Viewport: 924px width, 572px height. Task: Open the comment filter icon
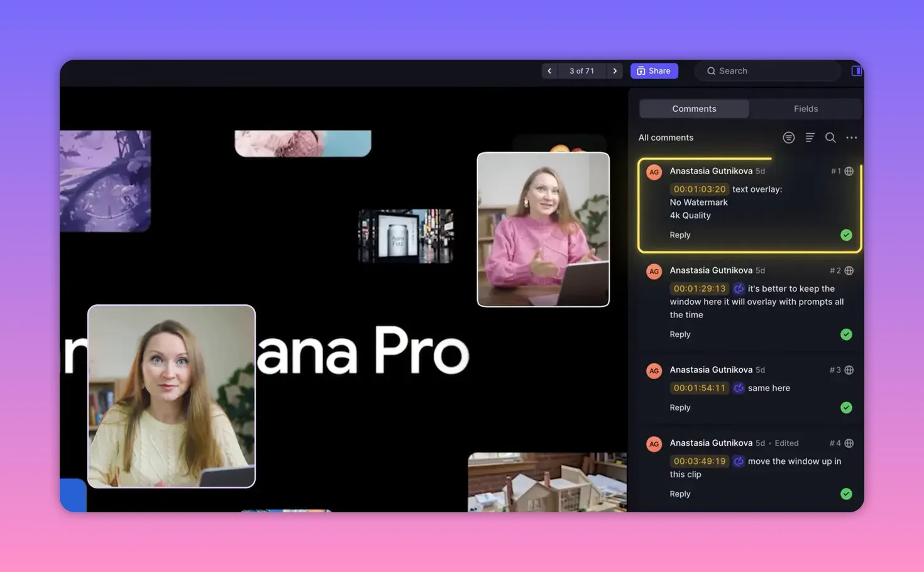pyautogui.click(x=789, y=137)
